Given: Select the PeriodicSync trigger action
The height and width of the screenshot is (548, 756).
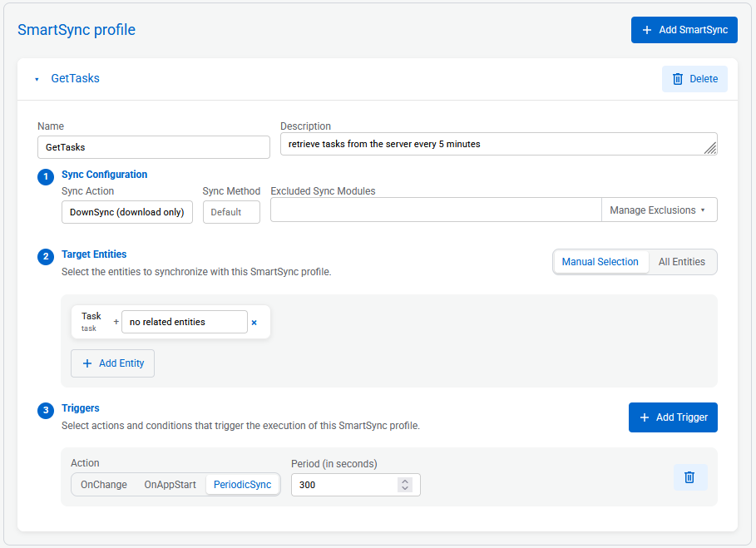Looking at the screenshot, I should tap(243, 484).
